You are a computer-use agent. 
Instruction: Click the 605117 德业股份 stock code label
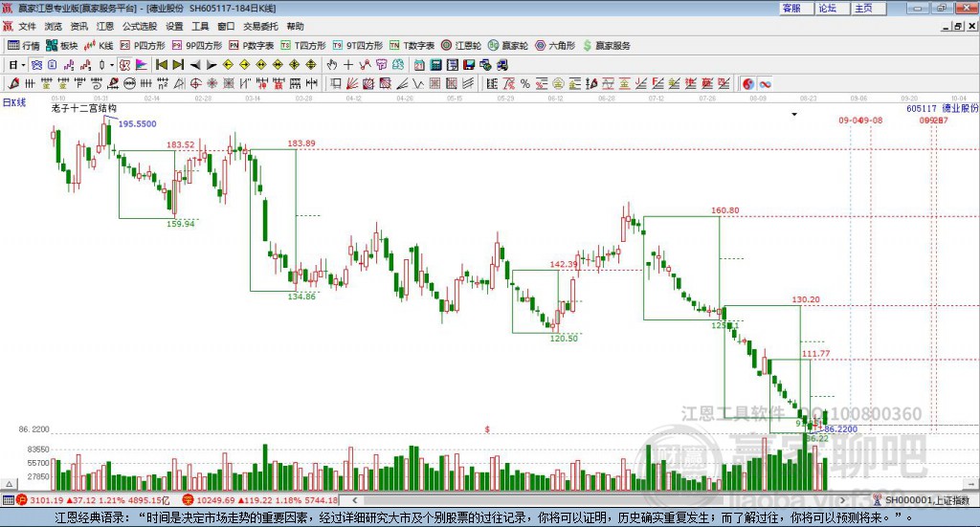(942, 108)
